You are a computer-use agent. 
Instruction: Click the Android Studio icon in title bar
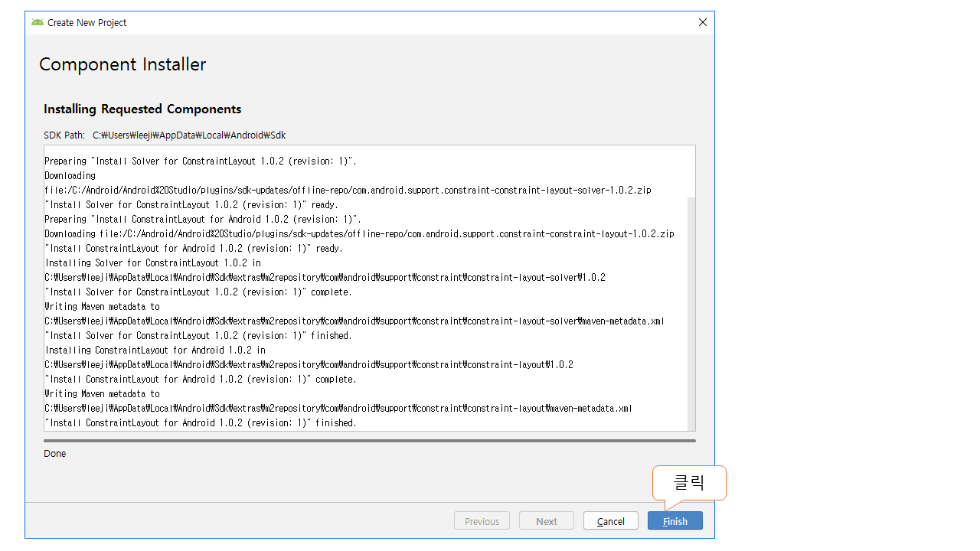(38, 23)
